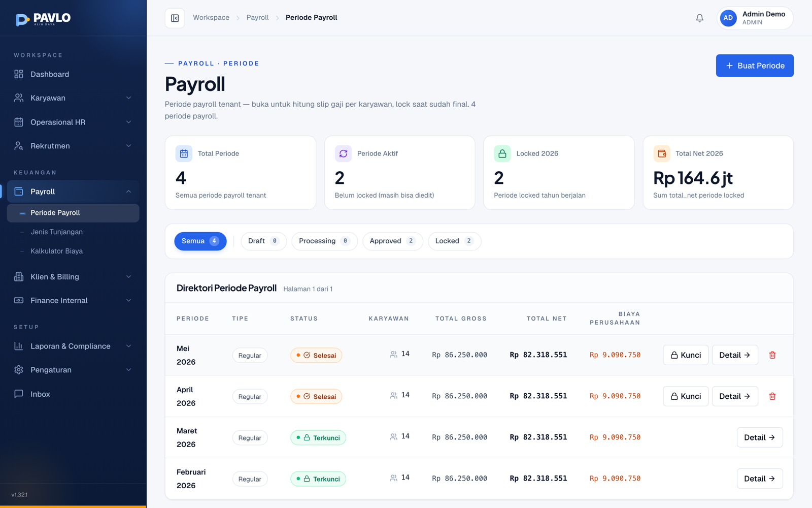Open Detail for Maret 2026

[x=760, y=437]
